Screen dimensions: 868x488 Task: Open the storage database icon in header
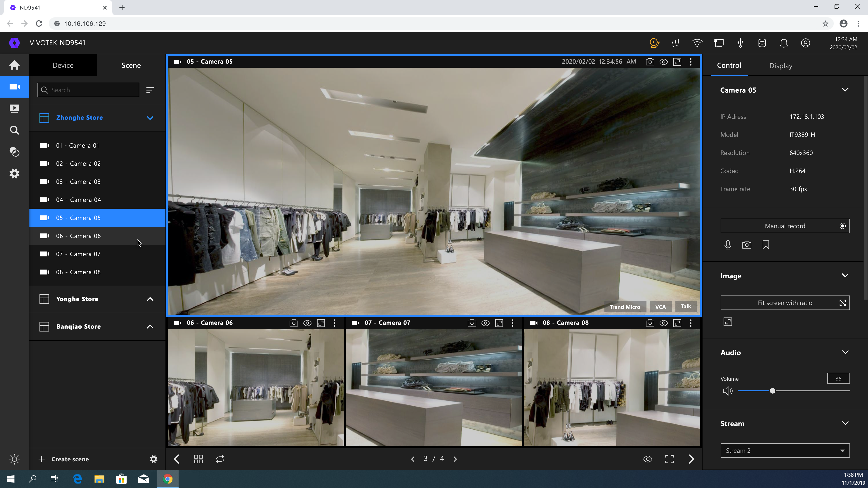(762, 43)
